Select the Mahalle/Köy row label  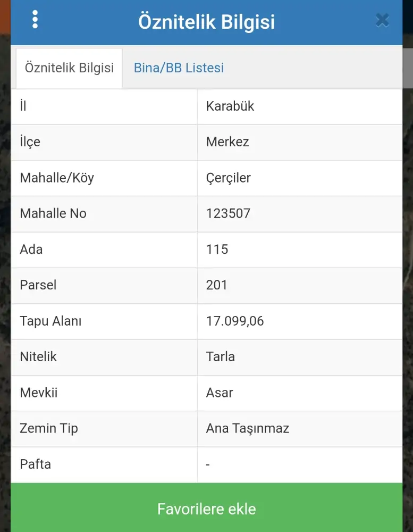[x=57, y=178]
